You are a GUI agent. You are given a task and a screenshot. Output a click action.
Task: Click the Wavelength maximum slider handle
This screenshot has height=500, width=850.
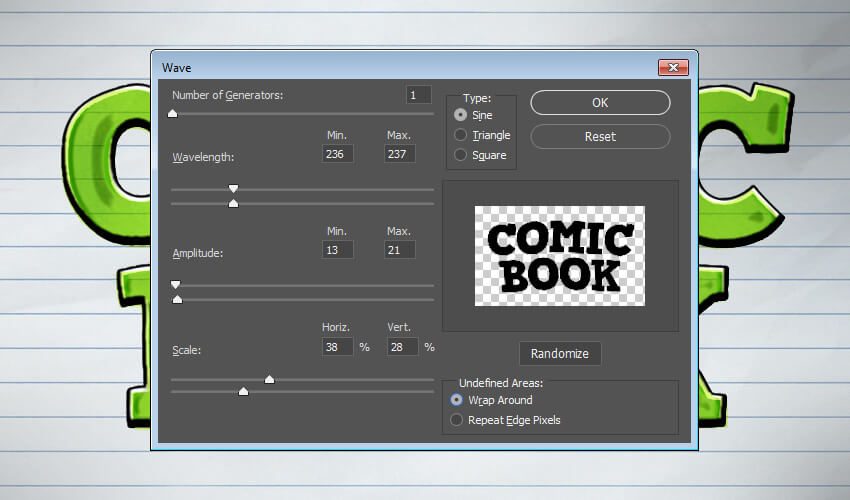233,203
